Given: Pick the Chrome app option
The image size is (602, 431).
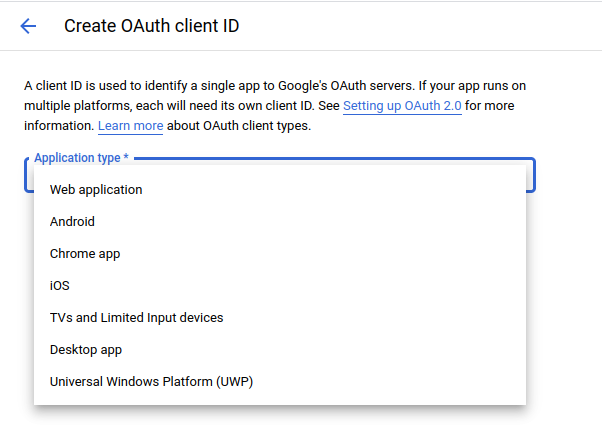Looking at the screenshot, I should (x=85, y=253).
